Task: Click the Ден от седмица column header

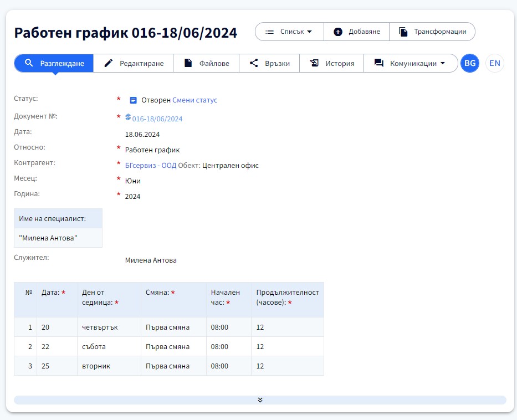Action: coord(109,300)
